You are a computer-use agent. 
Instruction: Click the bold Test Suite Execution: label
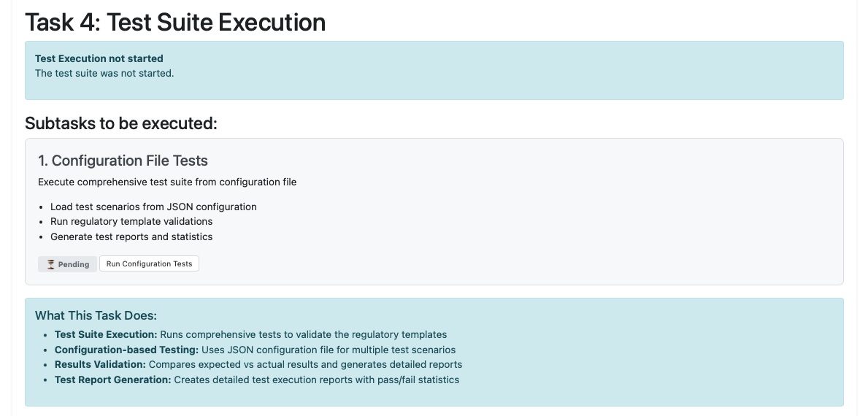click(106, 334)
